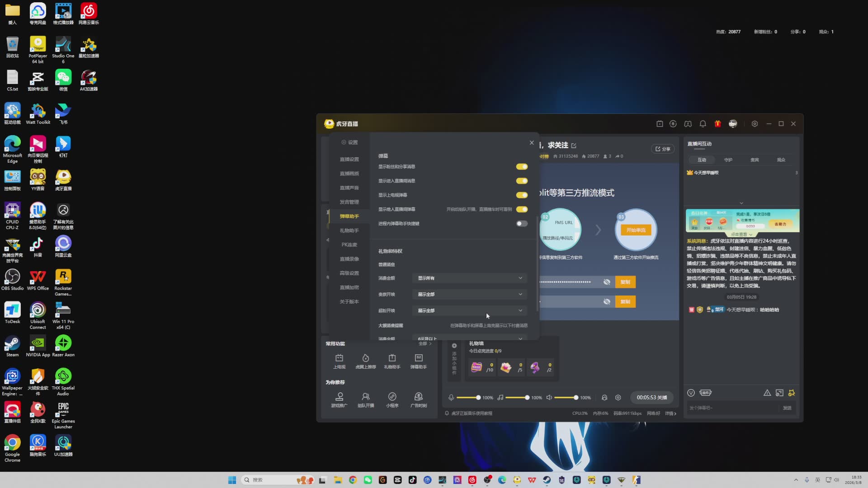868x488 pixels.
Task: Click the emoji icon in the chat panel
Action: pyautogui.click(x=691, y=393)
